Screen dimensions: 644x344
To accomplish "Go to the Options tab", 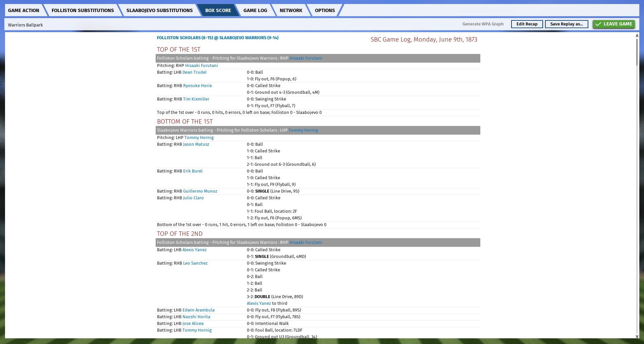I will (324, 10).
